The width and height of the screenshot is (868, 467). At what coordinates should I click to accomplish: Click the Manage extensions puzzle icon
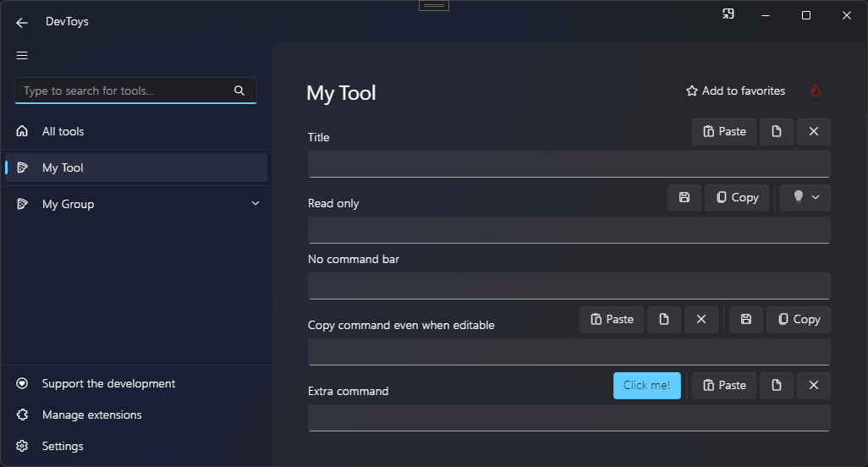click(22, 415)
